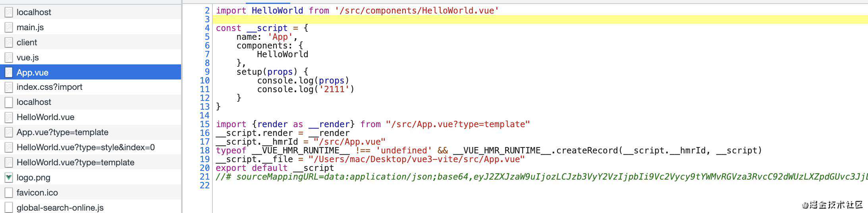Image resolution: width=868 pixels, height=213 pixels.
Task: Click line number 2 in code gutter
Action: point(207,11)
